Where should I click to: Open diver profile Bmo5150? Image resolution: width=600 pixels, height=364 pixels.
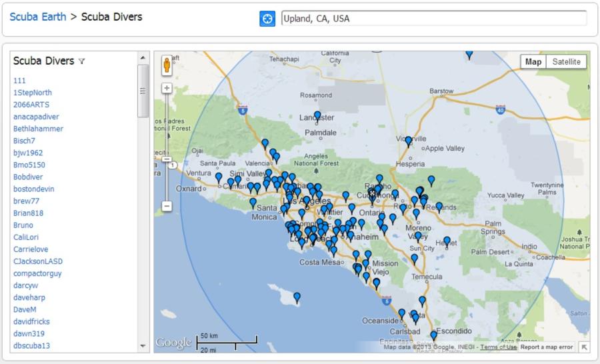29,165
